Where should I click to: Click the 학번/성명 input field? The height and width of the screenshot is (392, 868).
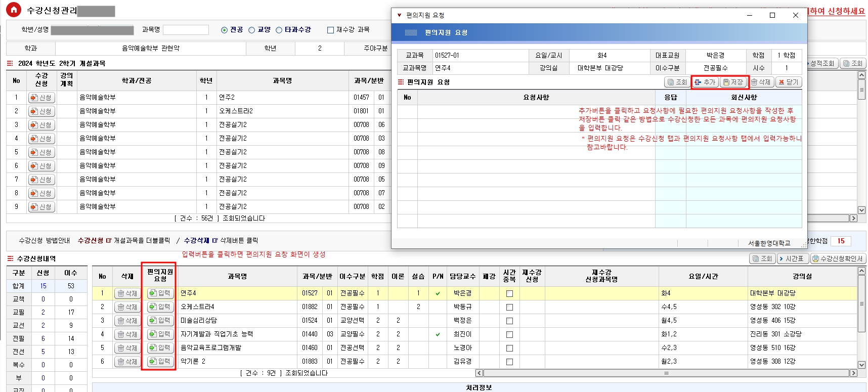92,30
